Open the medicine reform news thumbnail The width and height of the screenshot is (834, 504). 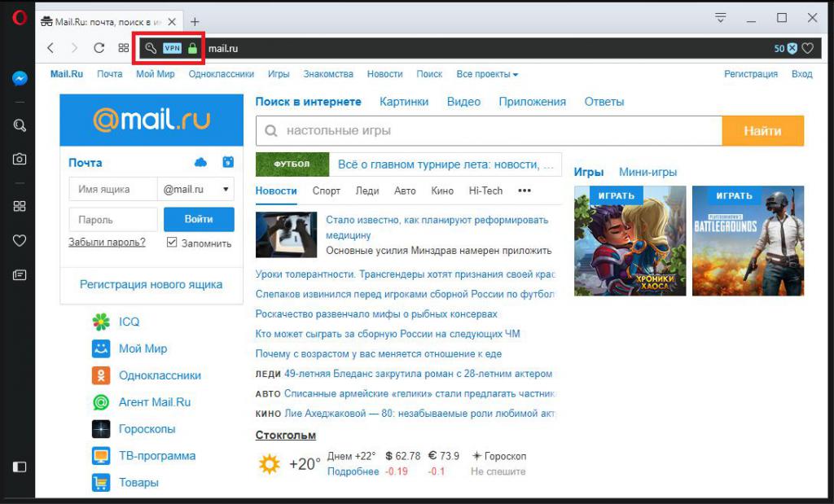tap(286, 234)
